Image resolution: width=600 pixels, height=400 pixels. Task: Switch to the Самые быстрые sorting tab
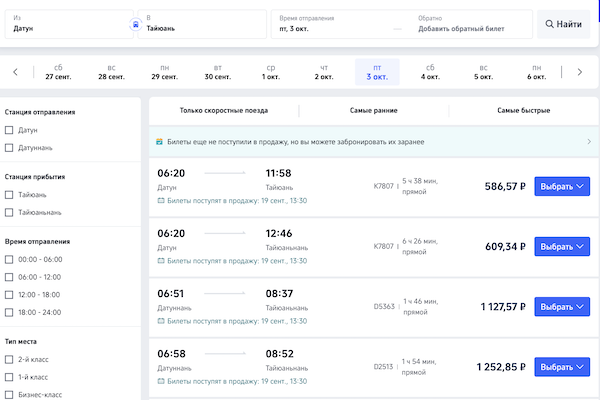(x=523, y=110)
